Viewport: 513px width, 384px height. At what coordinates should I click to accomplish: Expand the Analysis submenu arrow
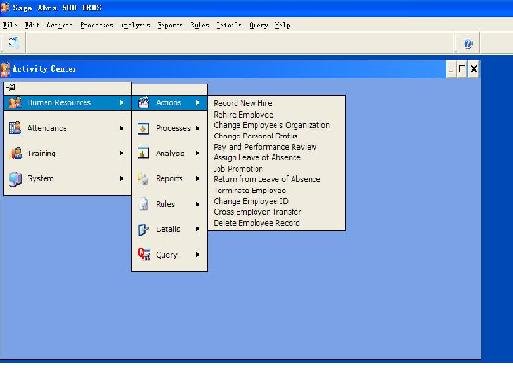click(x=198, y=153)
